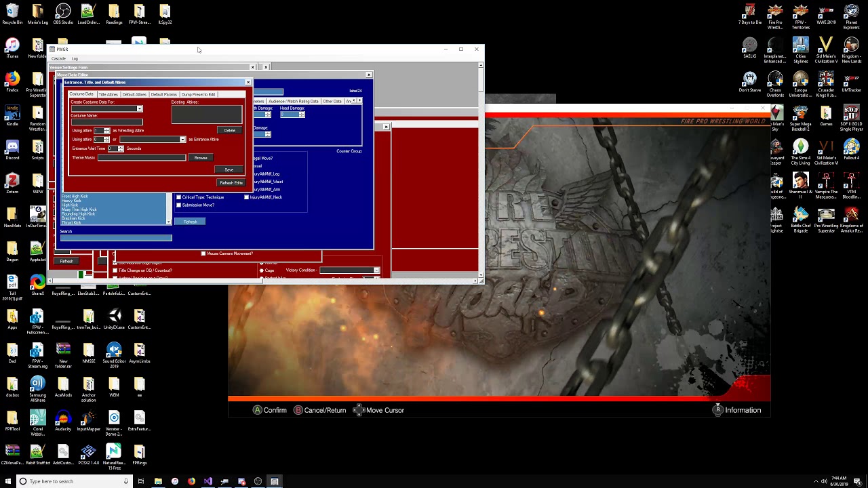Select the Europa Universalis desktop icon

(x=800, y=85)
